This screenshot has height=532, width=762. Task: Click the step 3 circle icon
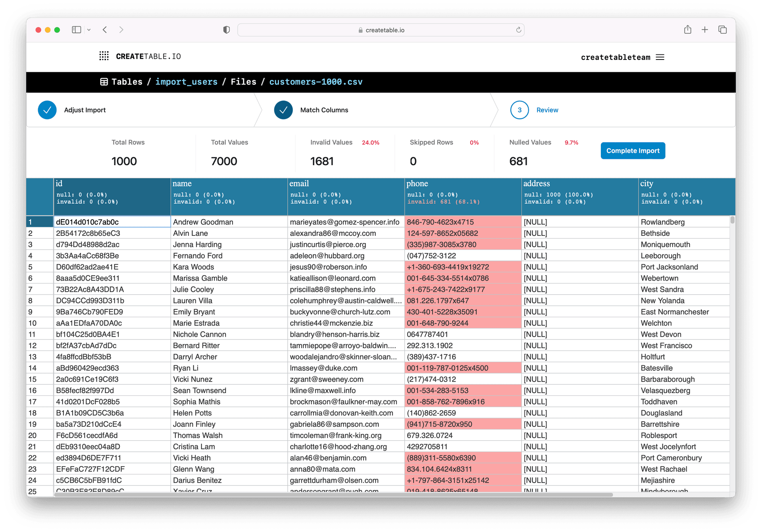pos(520,110)
